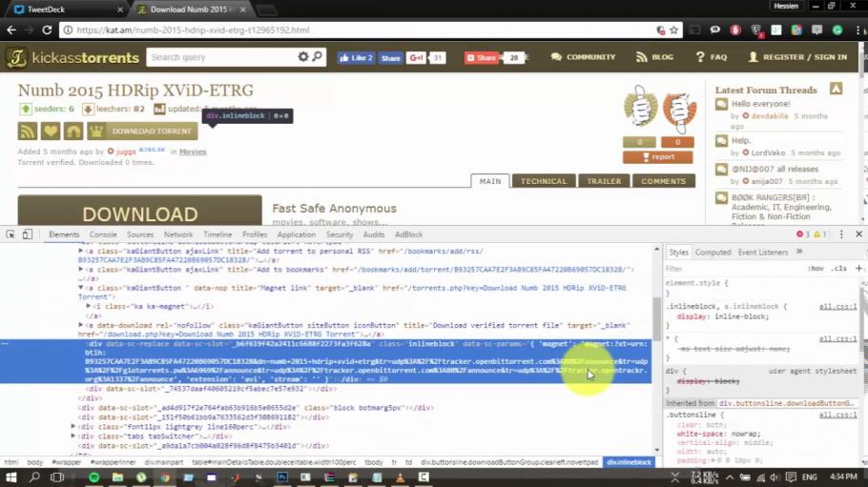868x487 pixels.
Task: Collapse the Latest Forum Threads widget
Action: coord(836,89)
